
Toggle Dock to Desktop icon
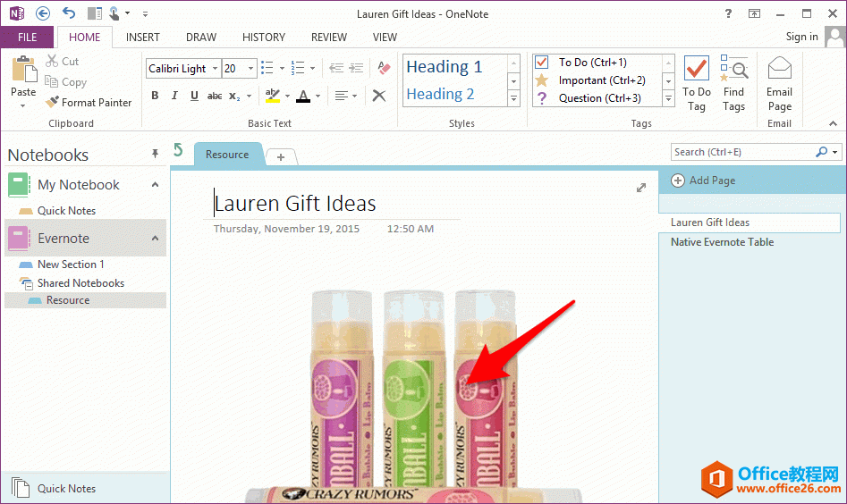tap(95, 13)
